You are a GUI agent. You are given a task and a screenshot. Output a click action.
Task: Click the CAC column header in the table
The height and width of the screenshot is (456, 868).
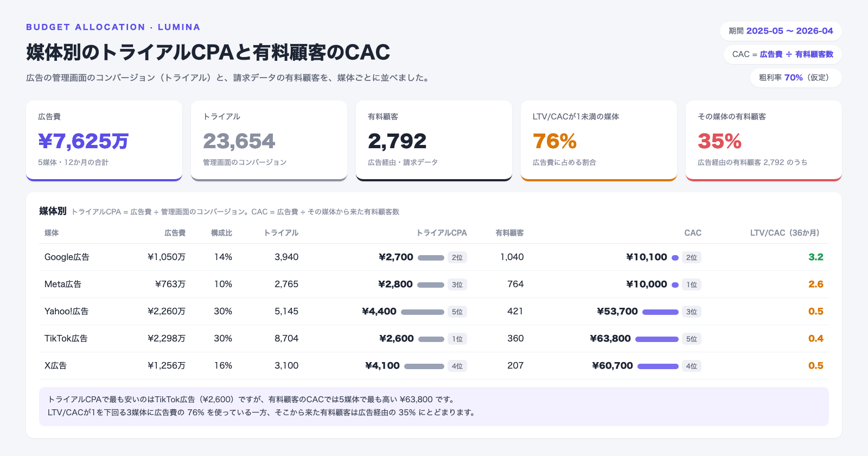pyautogui.click(x=693, y=233)
